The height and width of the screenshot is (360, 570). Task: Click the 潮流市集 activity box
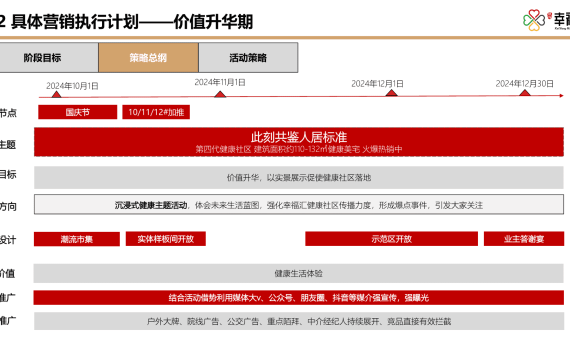tap(77, 239)
